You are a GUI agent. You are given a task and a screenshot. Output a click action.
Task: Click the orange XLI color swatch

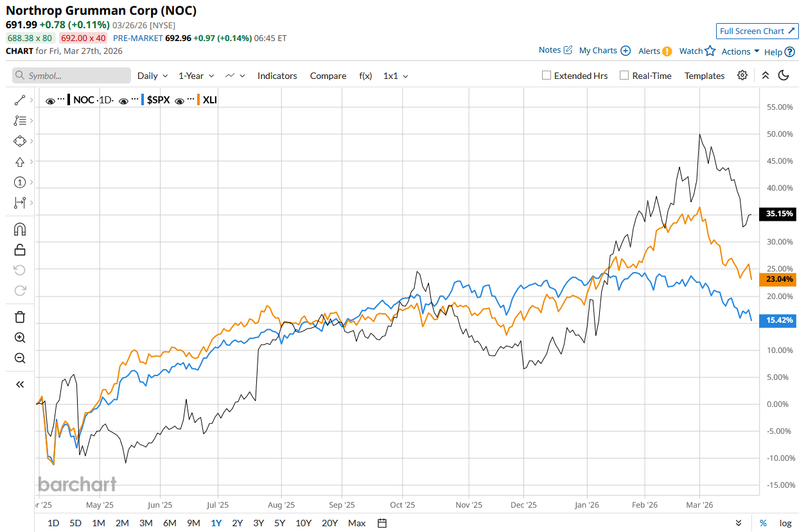point(199,100)
